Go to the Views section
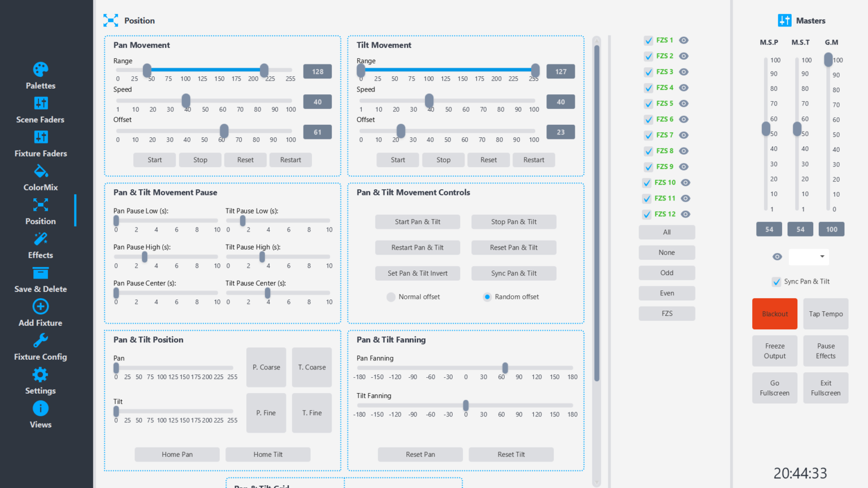868x488 pixels. (40, 408)
